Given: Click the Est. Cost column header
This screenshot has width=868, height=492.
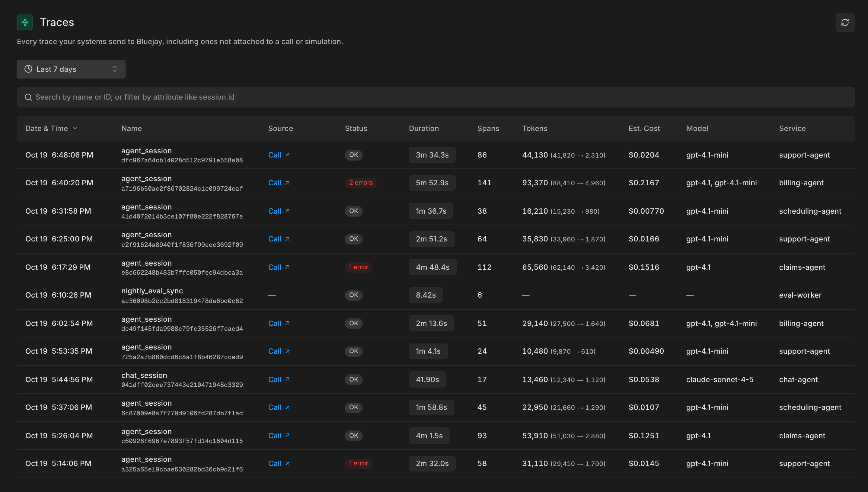Looking at the screenshot, I should (644, 128).
